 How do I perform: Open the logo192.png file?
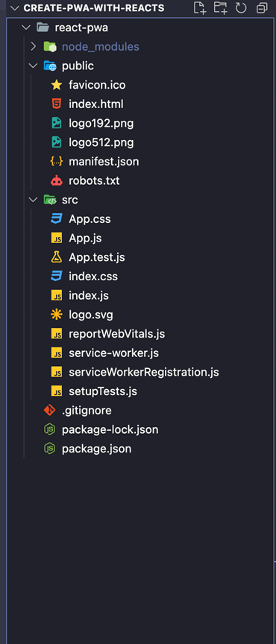point(101,124)
